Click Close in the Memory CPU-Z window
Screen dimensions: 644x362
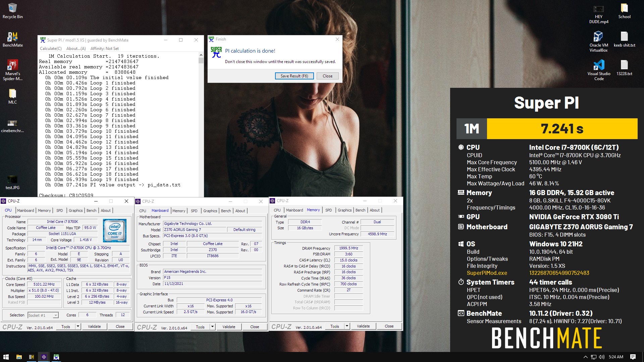coord(389,326)
